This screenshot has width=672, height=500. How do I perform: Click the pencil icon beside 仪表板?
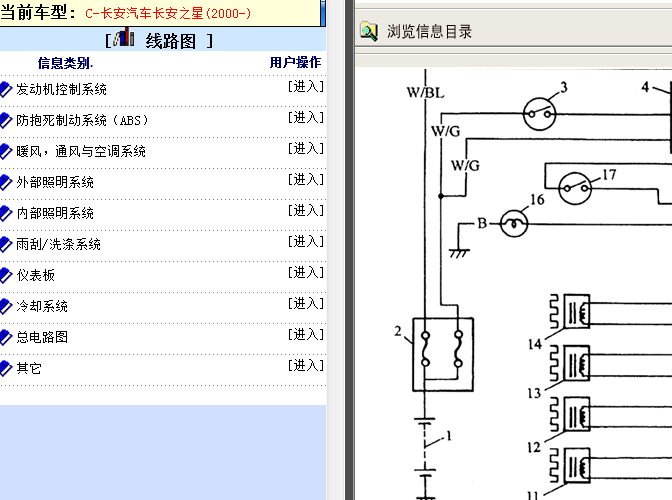coord(6,275)
